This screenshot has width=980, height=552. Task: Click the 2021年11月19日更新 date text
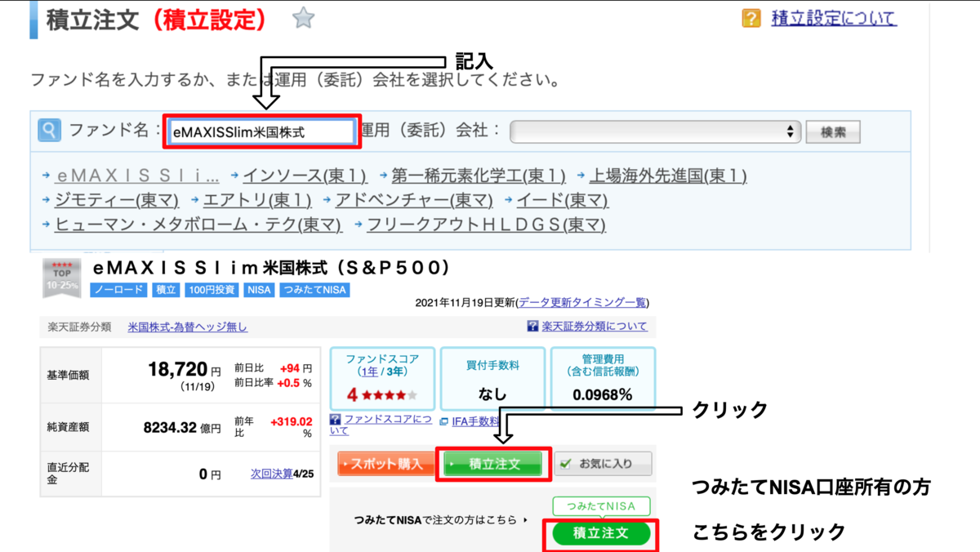pos(465,303)
